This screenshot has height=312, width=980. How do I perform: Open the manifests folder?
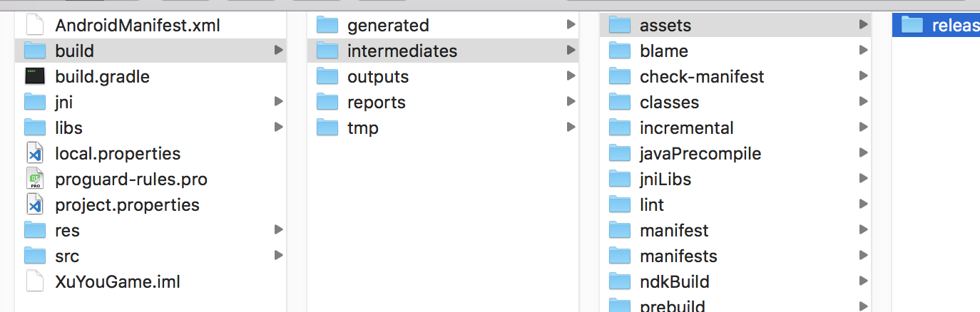point(678,256)
